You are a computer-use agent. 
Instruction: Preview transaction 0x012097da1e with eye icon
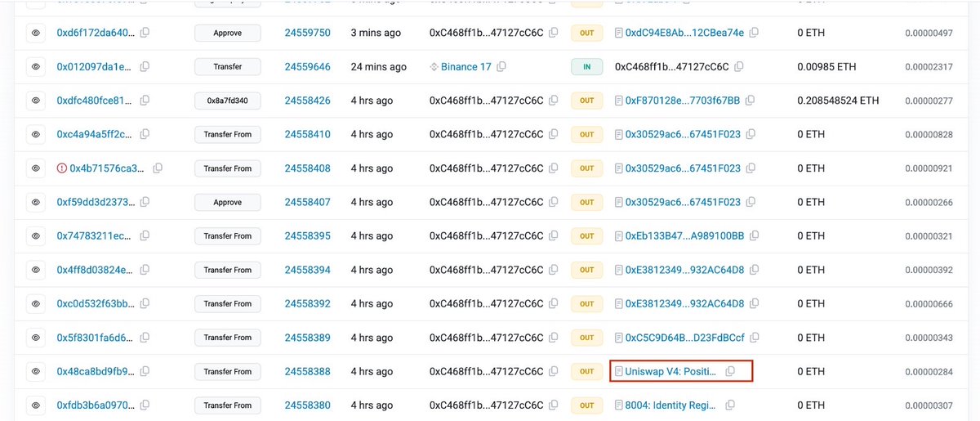pos(36,67)
